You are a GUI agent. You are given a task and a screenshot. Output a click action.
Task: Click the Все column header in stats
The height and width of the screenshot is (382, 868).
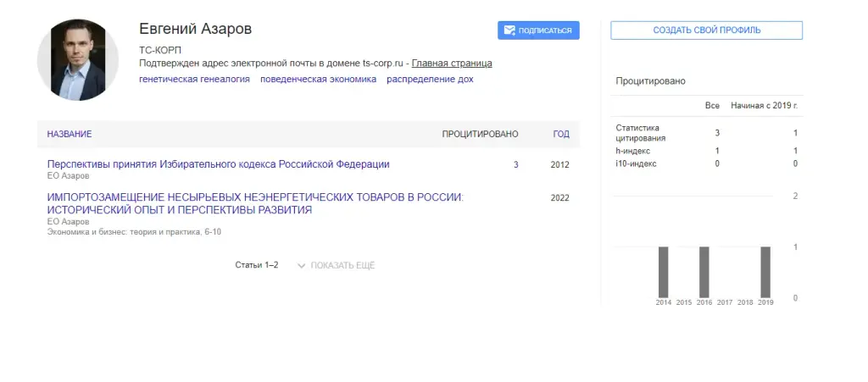click(712, 106)
